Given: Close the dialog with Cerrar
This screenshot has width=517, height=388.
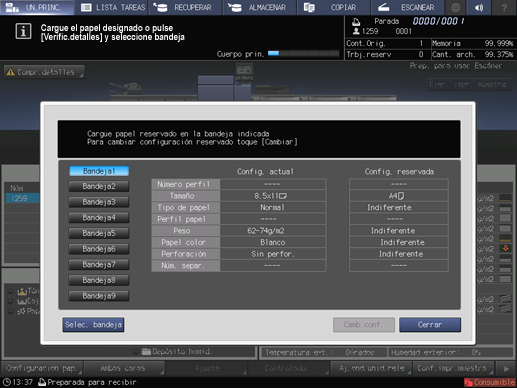Looking at the screenshot, I should point(430,325).
